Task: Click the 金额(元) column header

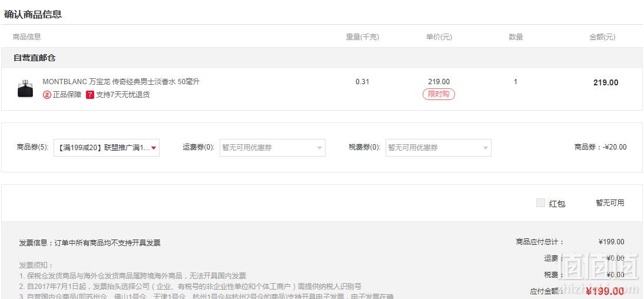Action: click(x=603, y=37)
